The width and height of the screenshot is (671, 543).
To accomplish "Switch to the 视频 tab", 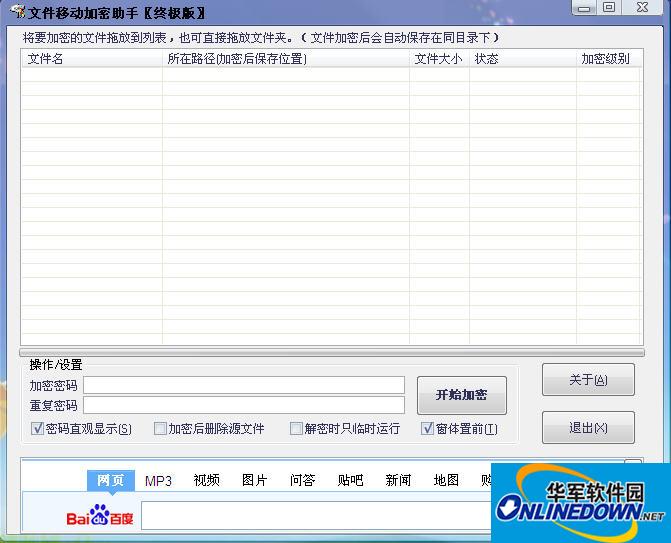I will [x=206, y=481].
